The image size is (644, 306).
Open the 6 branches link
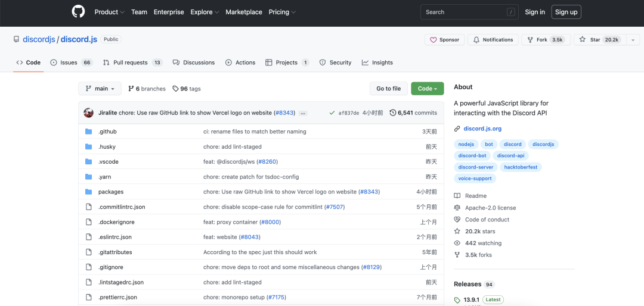point(147,89)
